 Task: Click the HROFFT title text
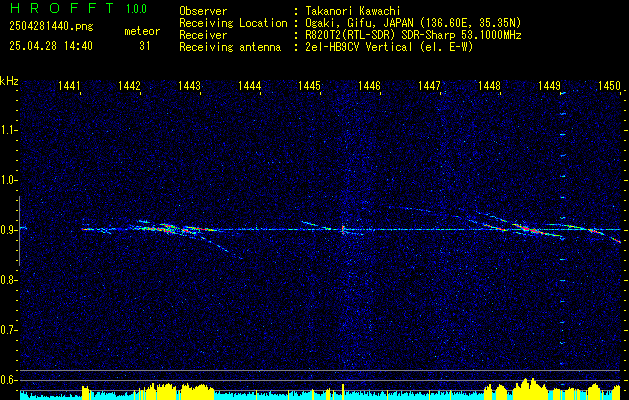(63, 8)
